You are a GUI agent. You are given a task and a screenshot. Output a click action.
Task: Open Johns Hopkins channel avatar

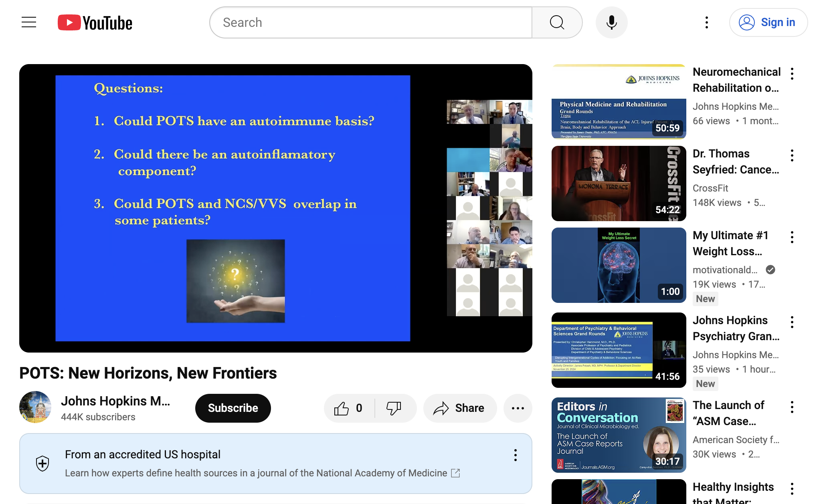[35, 407]
